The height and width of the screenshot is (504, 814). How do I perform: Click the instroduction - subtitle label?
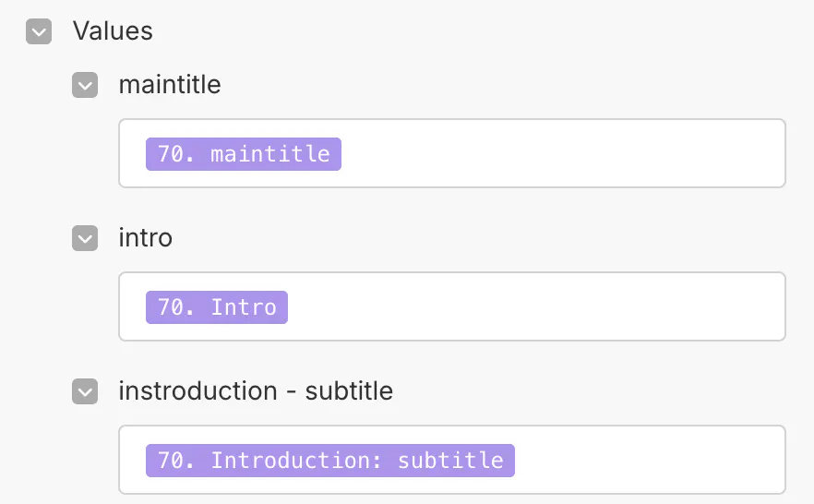coord(256,391)
